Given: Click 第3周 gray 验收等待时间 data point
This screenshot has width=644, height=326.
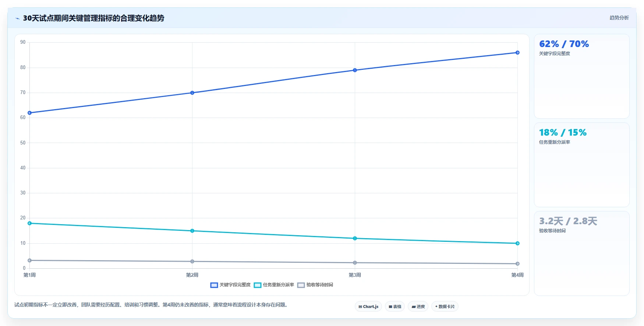Looking at the screenshot, I should [355, 262].
